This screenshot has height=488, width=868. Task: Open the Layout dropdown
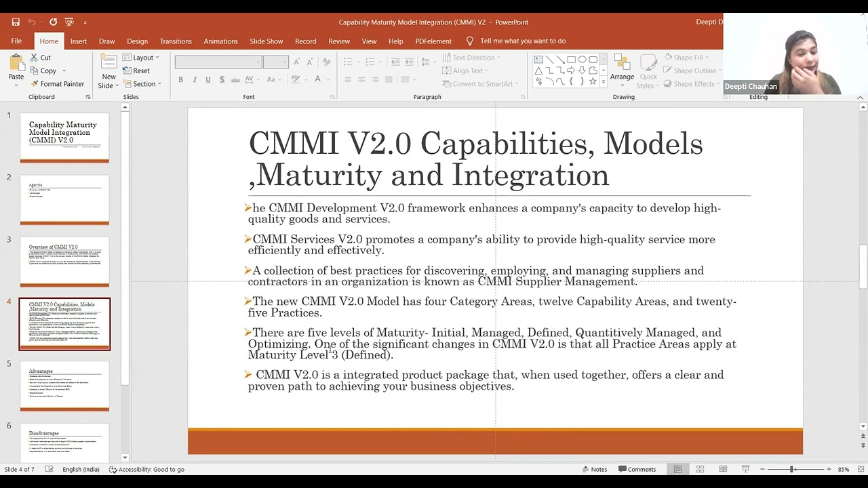click(141, 58)
